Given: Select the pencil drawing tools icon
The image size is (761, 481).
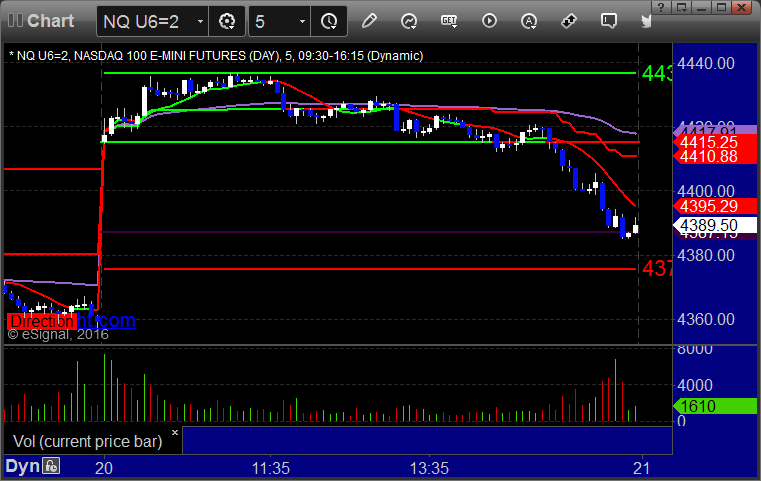Looking at the screenshot, I should (x=369, y=21).
